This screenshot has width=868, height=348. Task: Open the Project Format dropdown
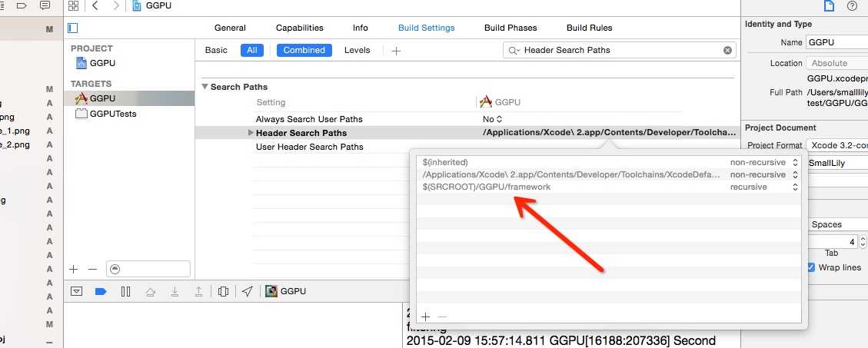[x=837, y=145]
